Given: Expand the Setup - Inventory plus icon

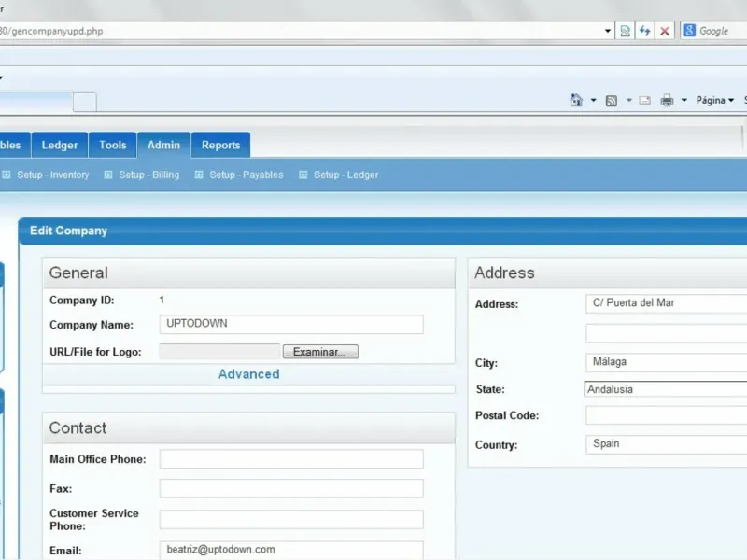Looking at the screenshot, I should click(x=7, y=175).
